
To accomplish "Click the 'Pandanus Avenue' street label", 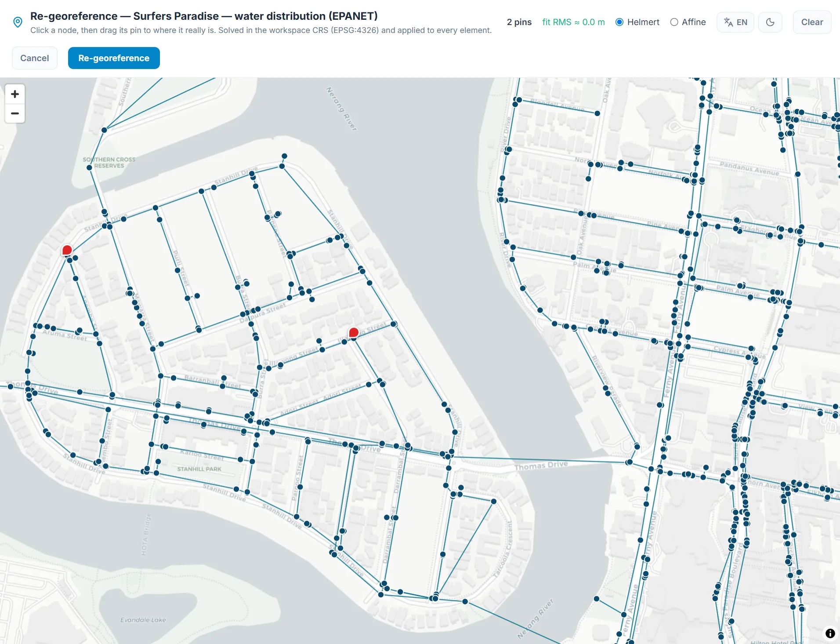I will tap(749, 168).
